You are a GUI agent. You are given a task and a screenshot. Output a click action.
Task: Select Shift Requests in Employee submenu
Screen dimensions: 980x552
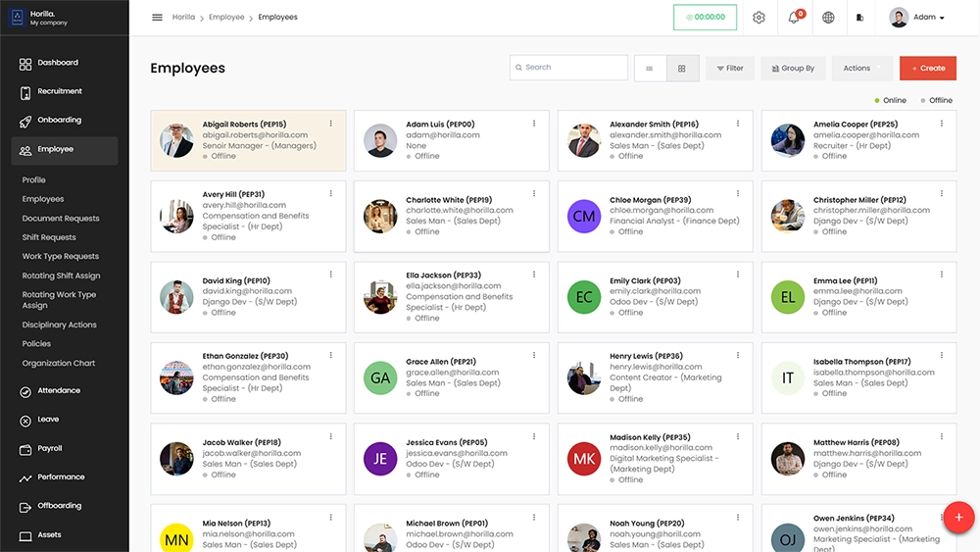49,237
